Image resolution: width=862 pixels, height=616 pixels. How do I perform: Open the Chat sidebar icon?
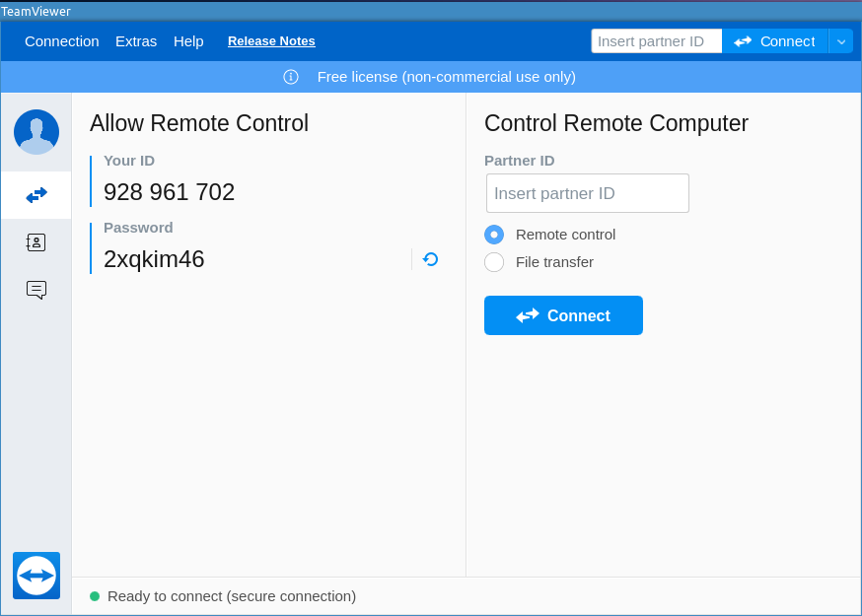[36, 290]
